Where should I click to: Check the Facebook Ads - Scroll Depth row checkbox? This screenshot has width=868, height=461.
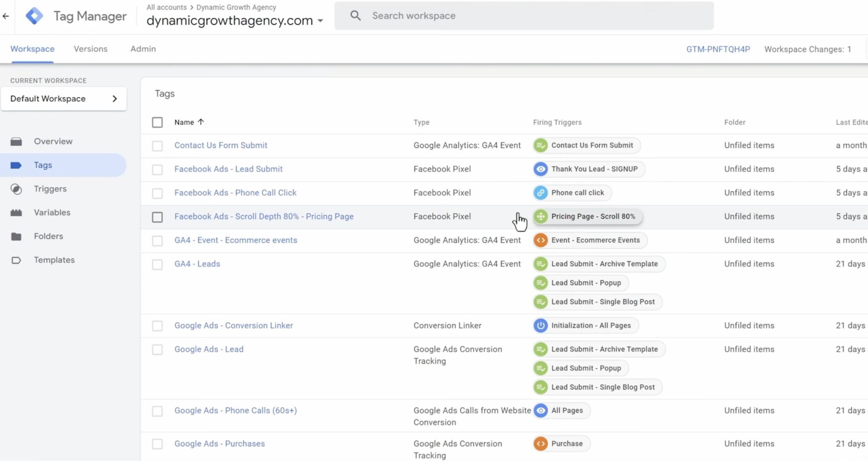pos(157,217)
